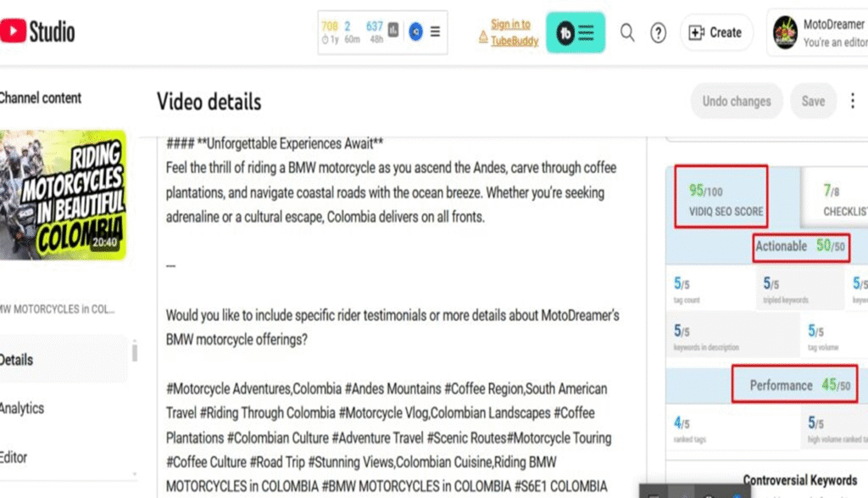Screen dimensions: 868x498
Task: Click the YouTube Studio logo
Action: click(37, 31)
